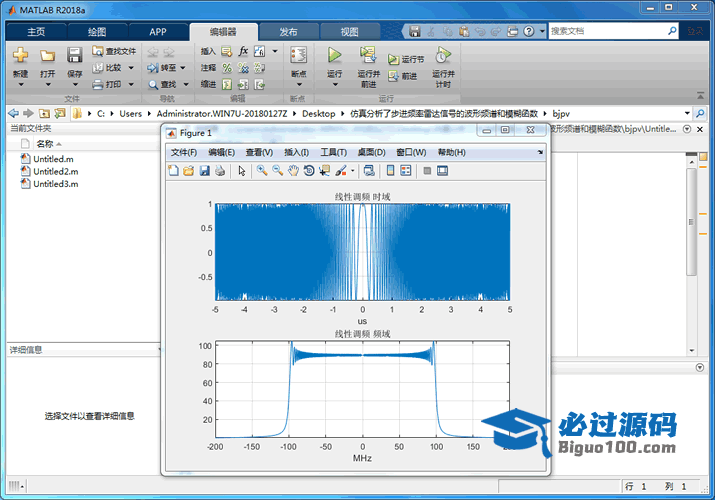
Task: Click the Name (名称) column header
Action: click(45, 144)
